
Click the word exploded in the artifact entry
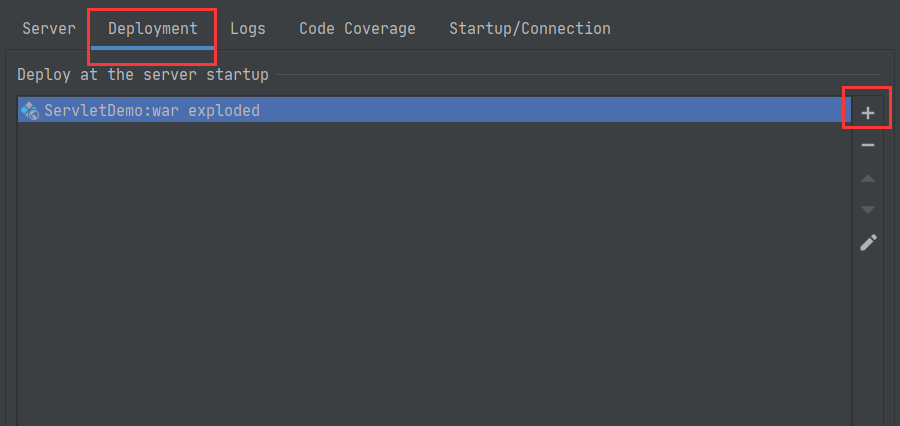(224, 110)
